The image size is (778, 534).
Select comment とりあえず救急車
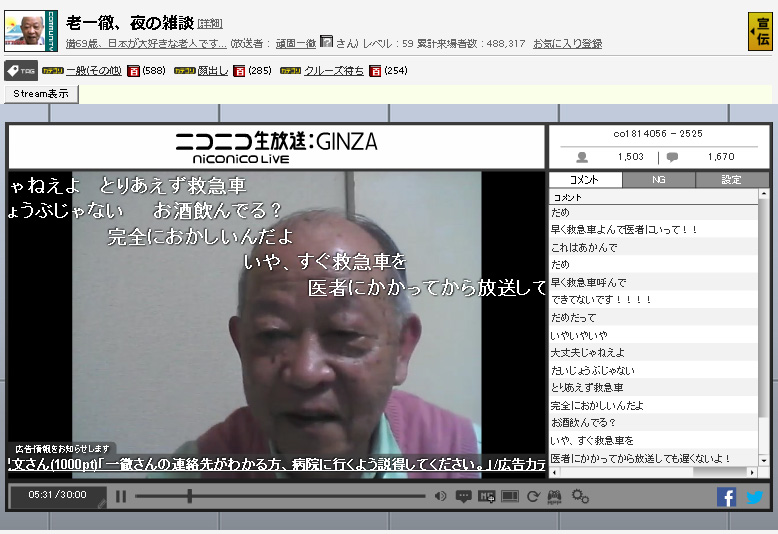(654, 388)
